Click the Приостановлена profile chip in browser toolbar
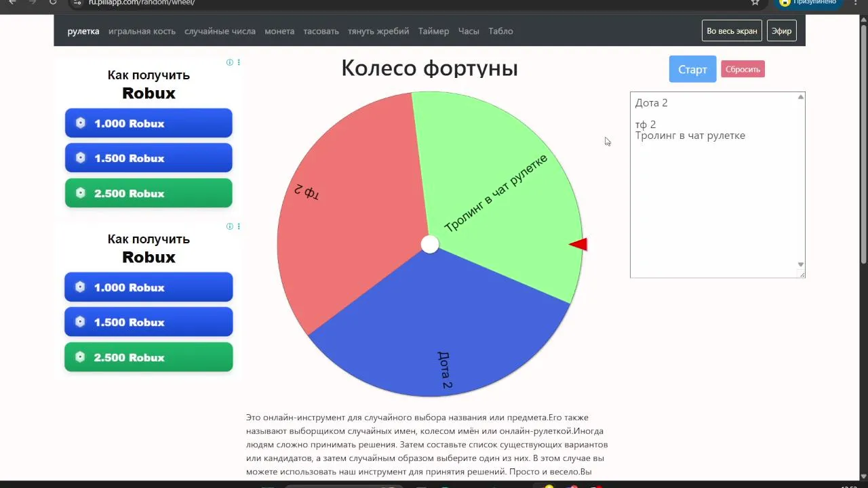This screenshot has width=868, height=488. 809,3
